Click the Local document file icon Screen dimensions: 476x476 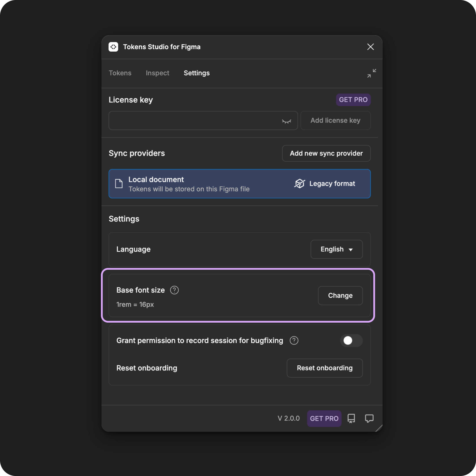click(x=119, y=184)
